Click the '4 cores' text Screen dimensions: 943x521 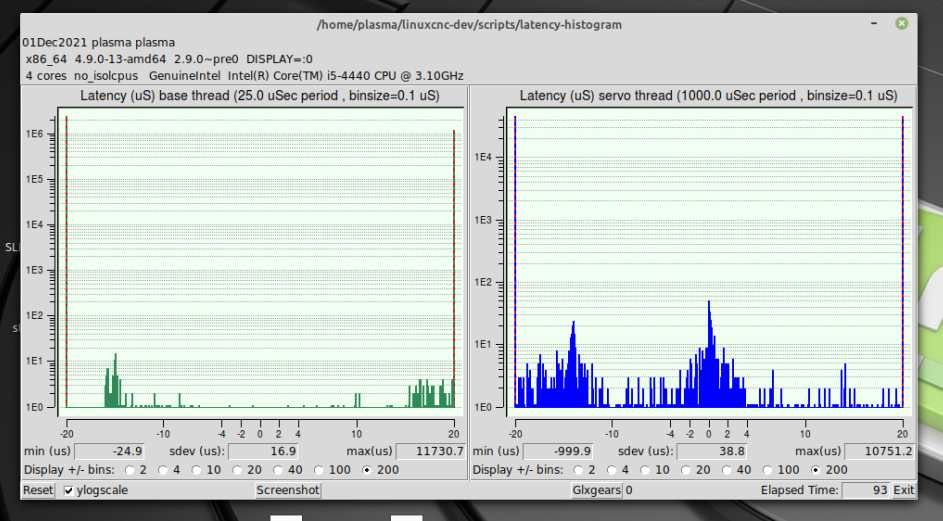coord(46,76)
